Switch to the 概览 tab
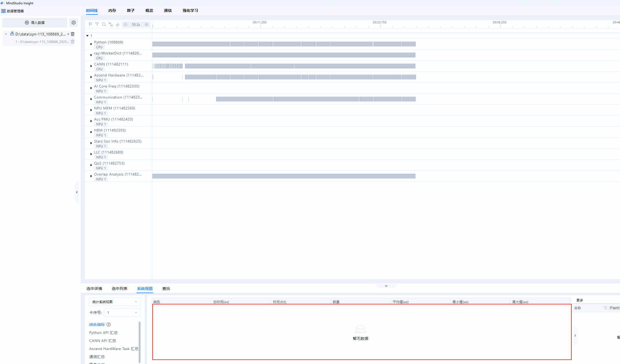Image resolution: width=620 pixels, height=364 pixels. pyautogui.click(x=149, y=10)
